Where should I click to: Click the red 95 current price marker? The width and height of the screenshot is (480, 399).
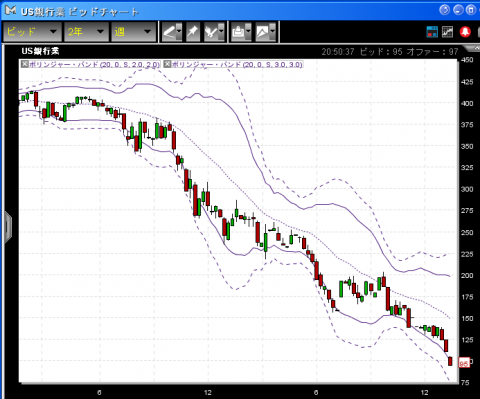(x=464, y=363)
